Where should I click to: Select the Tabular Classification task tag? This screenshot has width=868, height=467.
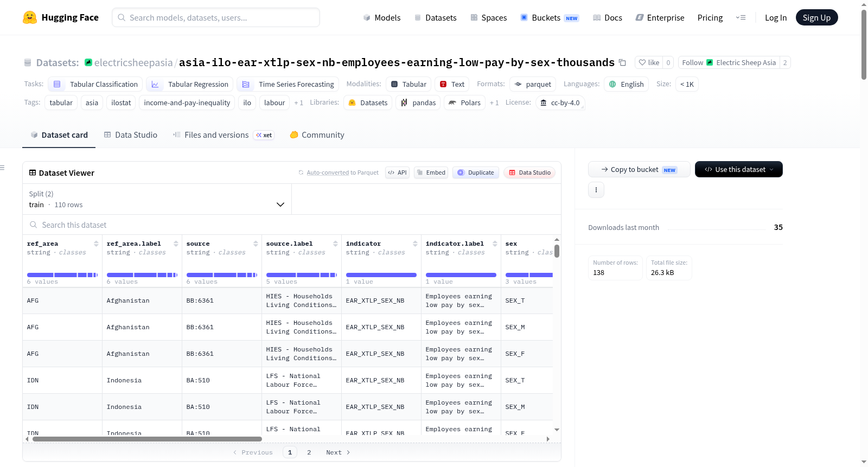[x=95, y=84]
